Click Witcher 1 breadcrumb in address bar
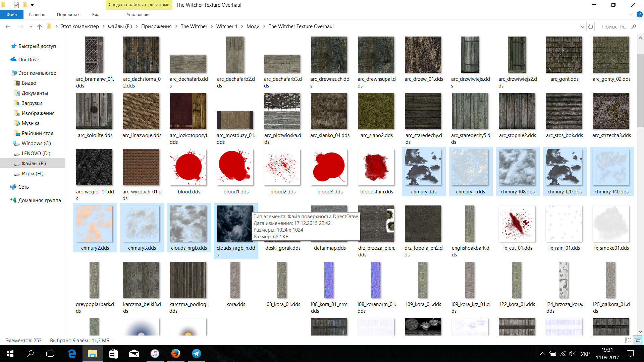The height and width of the screenshot is (362, 644). pos(226,26)
